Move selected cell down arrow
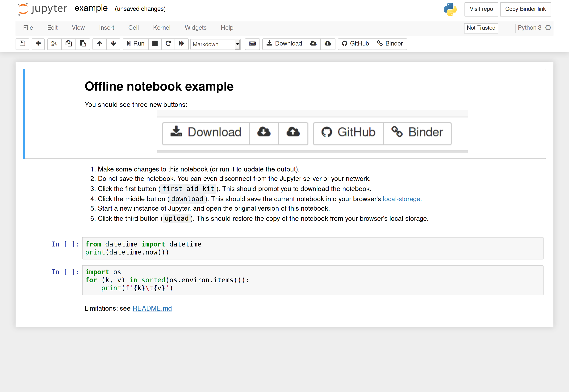Viewport: 569px width, 392px height. pyautogui.click(x=113, y=44)
